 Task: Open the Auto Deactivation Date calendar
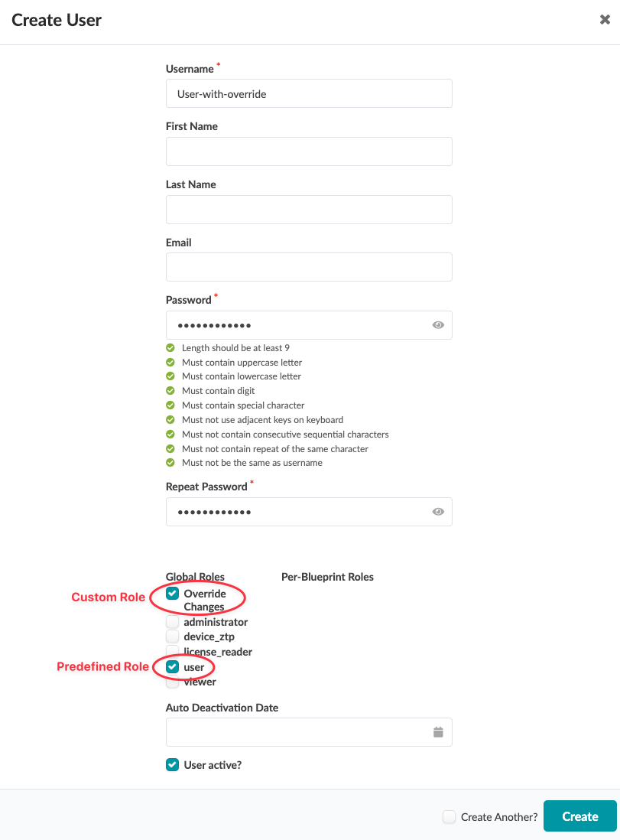click(x=438, y=732)
